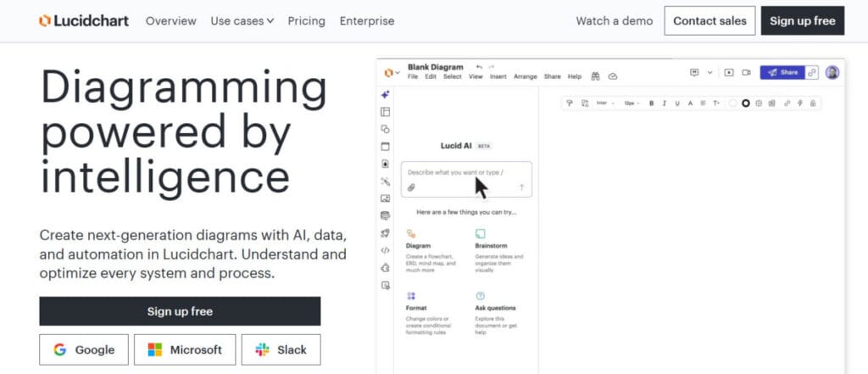Viewport: 868px width, 374px height.
Task: Expand the chevron next to the comments icon
Action: coord(709,73)
